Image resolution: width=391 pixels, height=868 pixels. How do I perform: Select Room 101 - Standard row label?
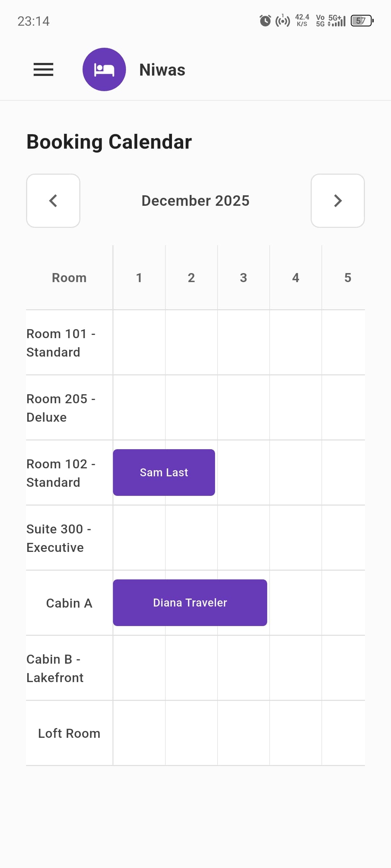(x=62, y=342)
